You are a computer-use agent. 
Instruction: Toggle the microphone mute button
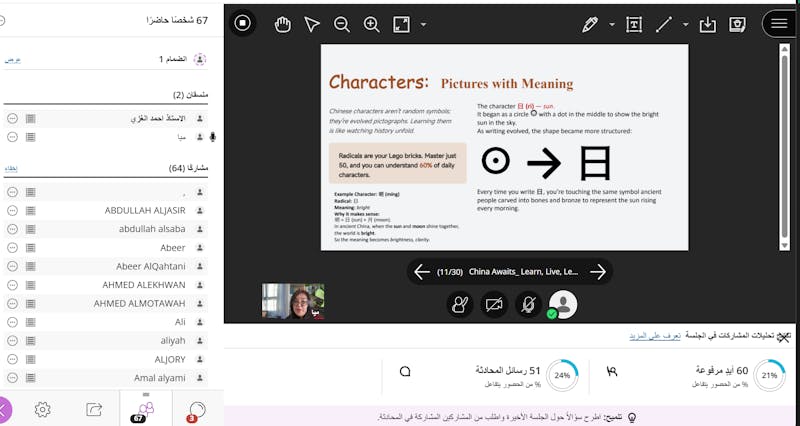(x=528, y=304)
